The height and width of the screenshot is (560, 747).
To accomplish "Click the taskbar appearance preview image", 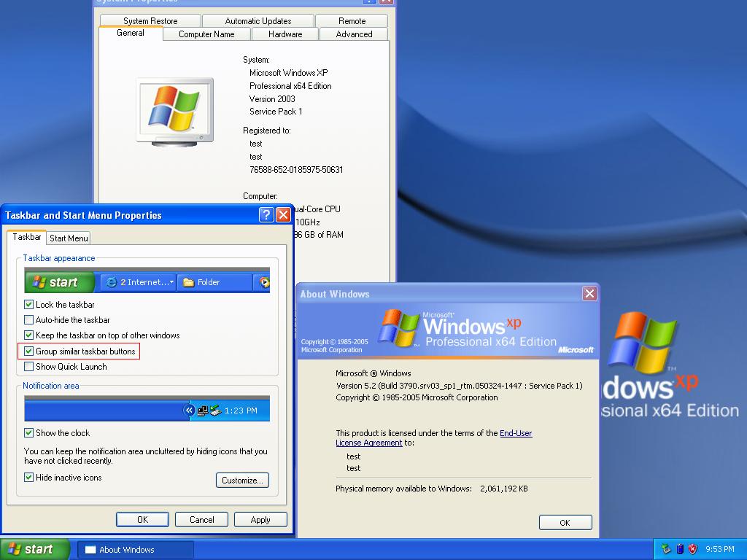I will coord(147,280).
